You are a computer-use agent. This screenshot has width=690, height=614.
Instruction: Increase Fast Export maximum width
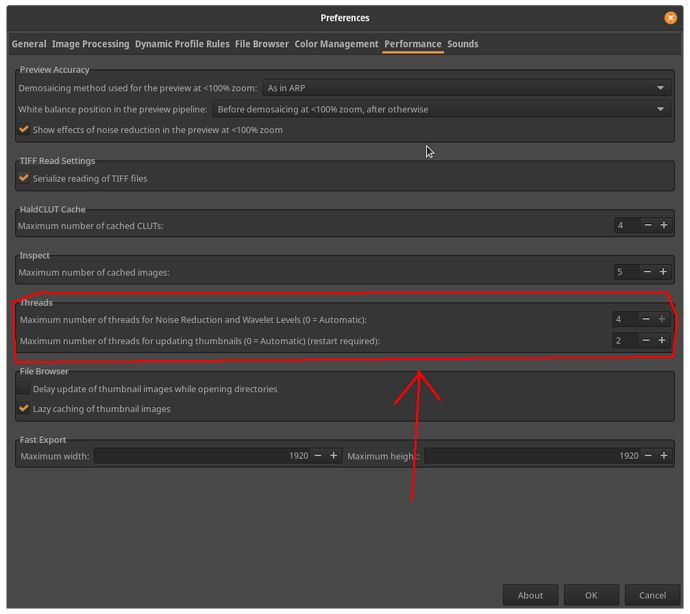point(334,456)
